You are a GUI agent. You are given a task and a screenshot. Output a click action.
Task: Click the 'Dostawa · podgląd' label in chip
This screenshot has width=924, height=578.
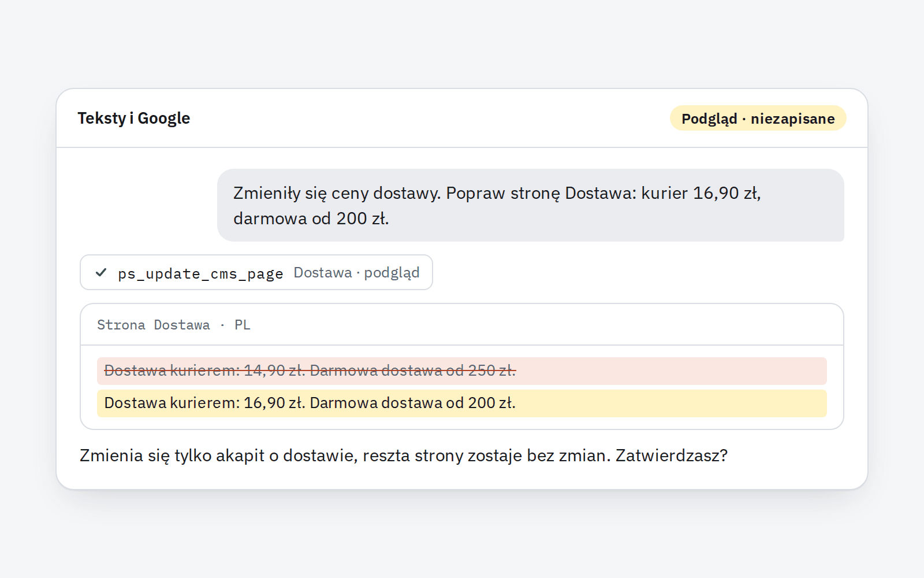pyautogui.click(x=356, y=273)
